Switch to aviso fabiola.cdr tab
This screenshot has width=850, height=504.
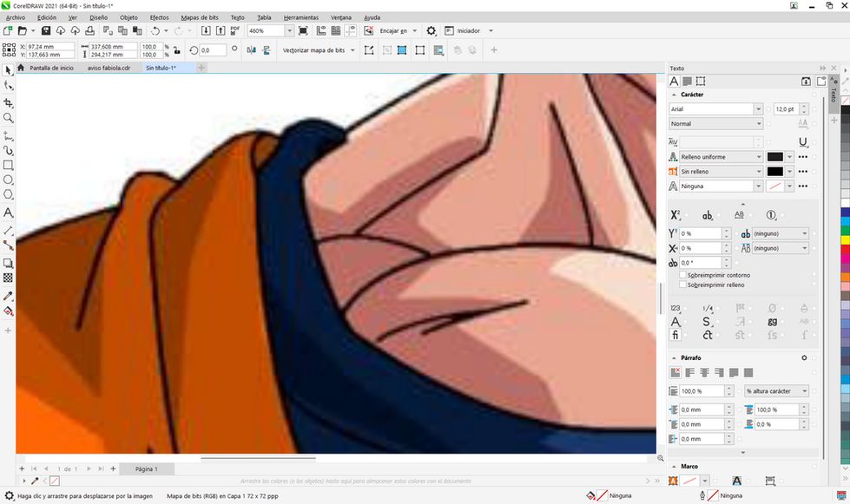tap(109, 68)
